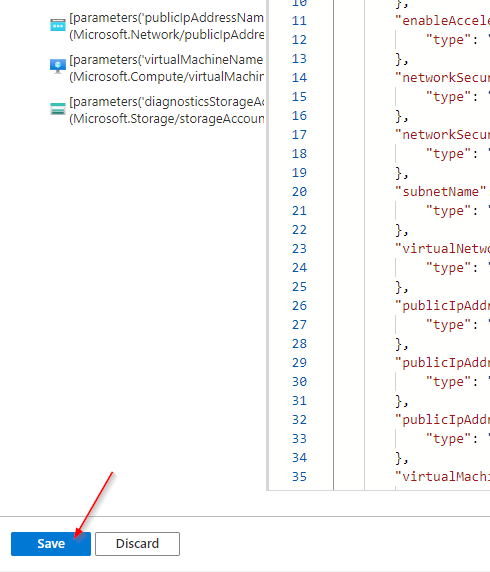Screen dimensions: 490x572
Task: Click the networkSecur text on line 14
Action: point(442,77)
